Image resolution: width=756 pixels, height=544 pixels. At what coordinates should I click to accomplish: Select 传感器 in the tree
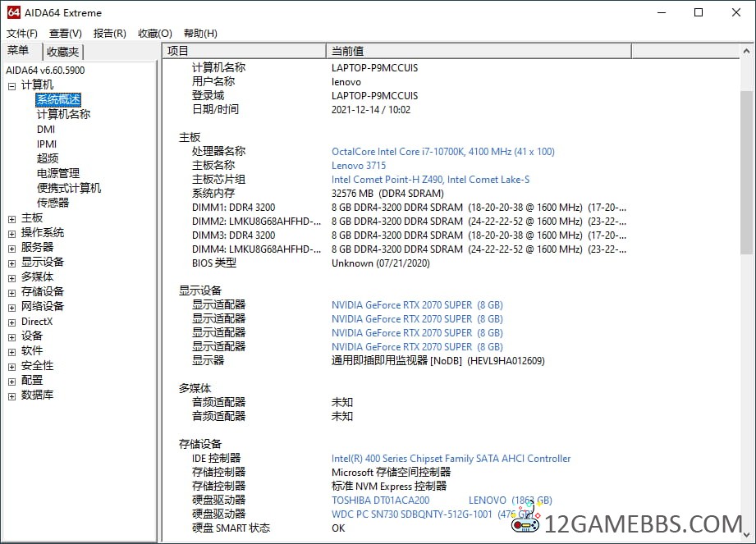click(53, 203)
